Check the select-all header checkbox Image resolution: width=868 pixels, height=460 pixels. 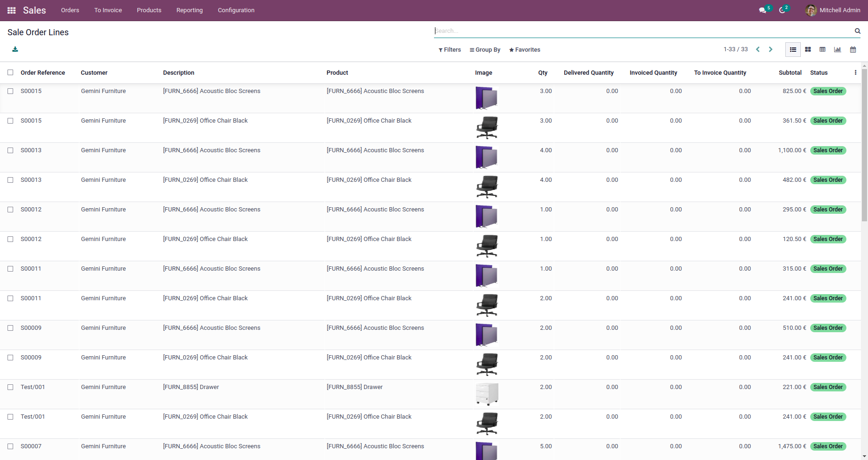pos(10,72)
